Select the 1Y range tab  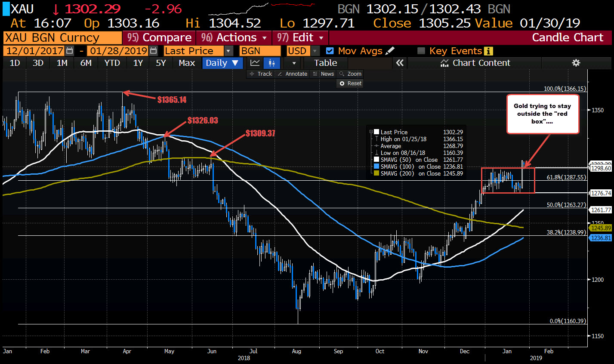(138, 63)
